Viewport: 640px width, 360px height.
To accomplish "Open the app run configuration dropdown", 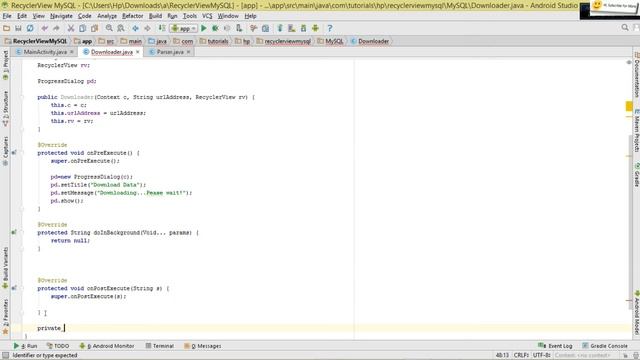I will click(x=184, y=28).
